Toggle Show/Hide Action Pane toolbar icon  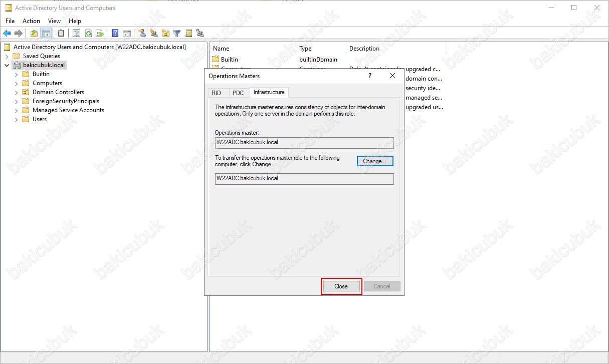(127, 34)
